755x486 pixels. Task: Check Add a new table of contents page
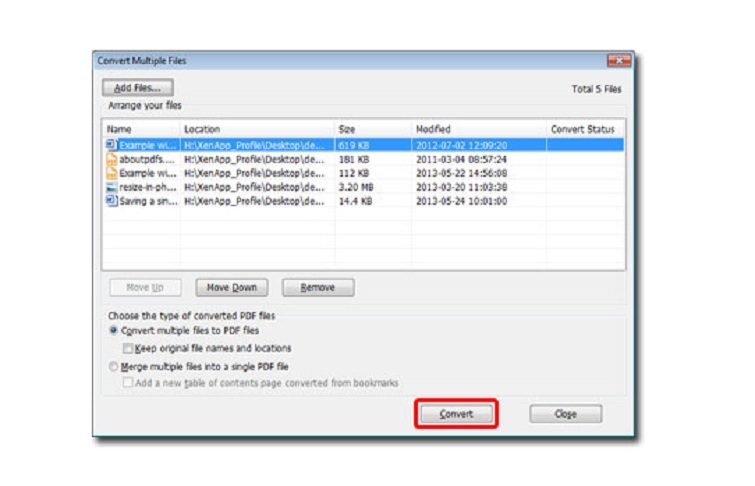[128, 383]
